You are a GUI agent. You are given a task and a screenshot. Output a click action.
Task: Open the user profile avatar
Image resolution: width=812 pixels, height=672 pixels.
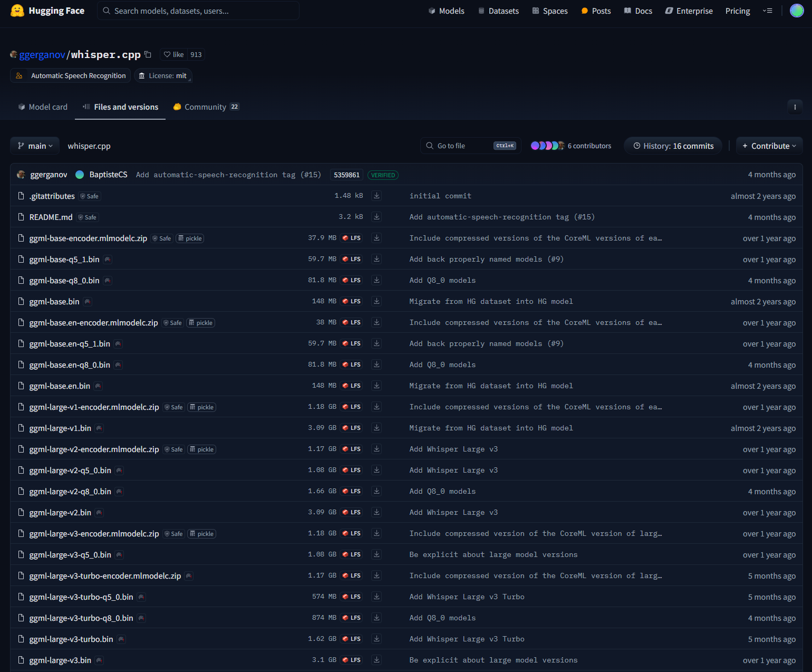797,11
